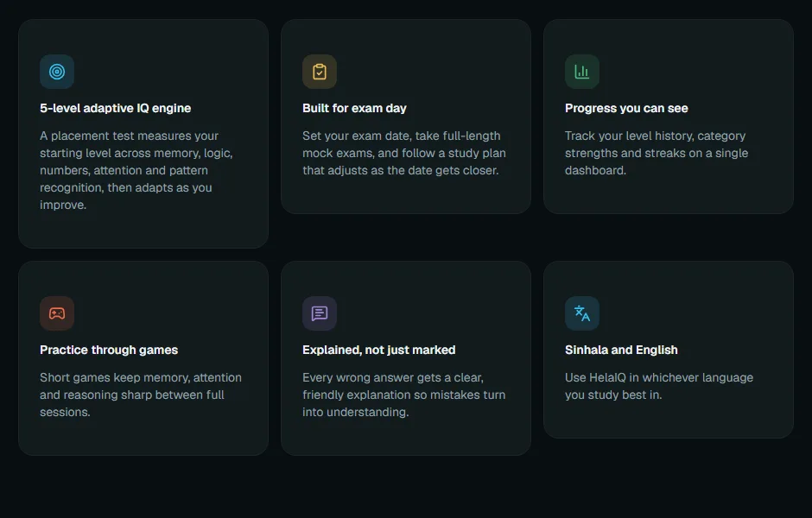Open the Practice through games feature card
Screen dimensions: 812x518
click(143, 358)
